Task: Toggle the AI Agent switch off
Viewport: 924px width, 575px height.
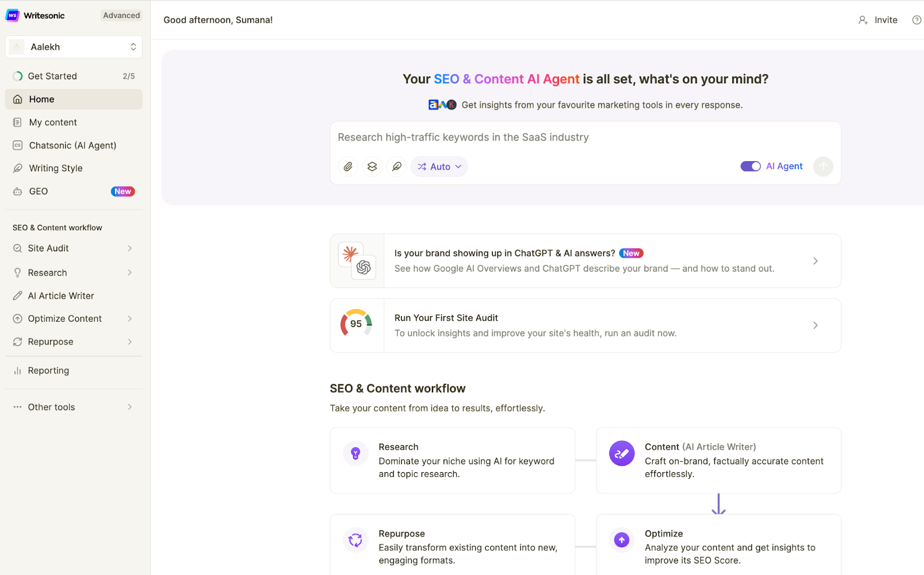Action: pos(751,166)
